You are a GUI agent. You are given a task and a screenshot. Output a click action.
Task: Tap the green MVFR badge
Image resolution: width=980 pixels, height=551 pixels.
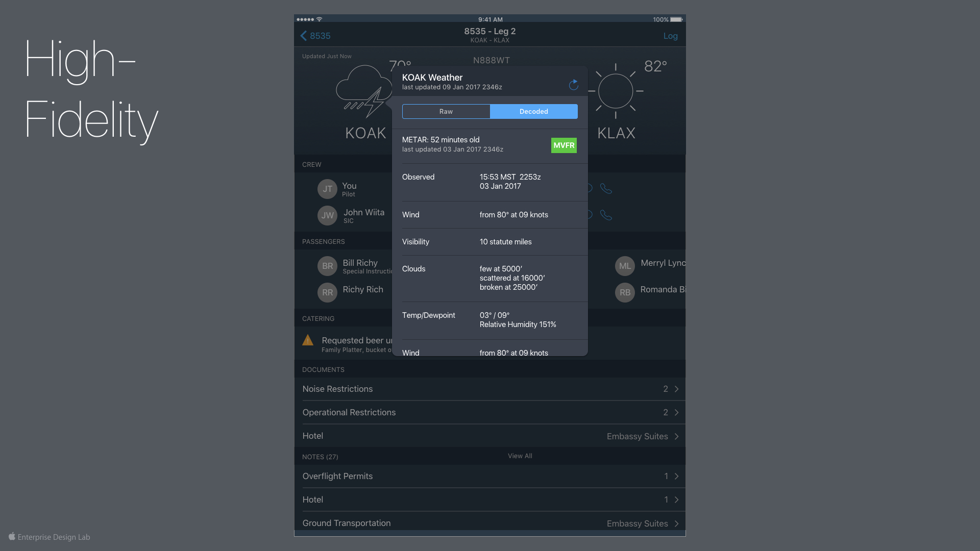coord(563,145)
